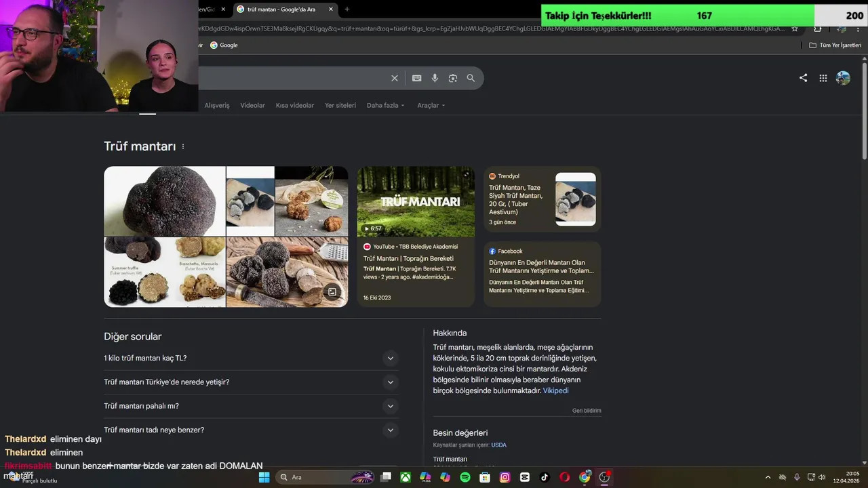Open Facebook Dünyanın En Değerli Mantarı result
Screen dimensions: 868x488
pos(542,273)
